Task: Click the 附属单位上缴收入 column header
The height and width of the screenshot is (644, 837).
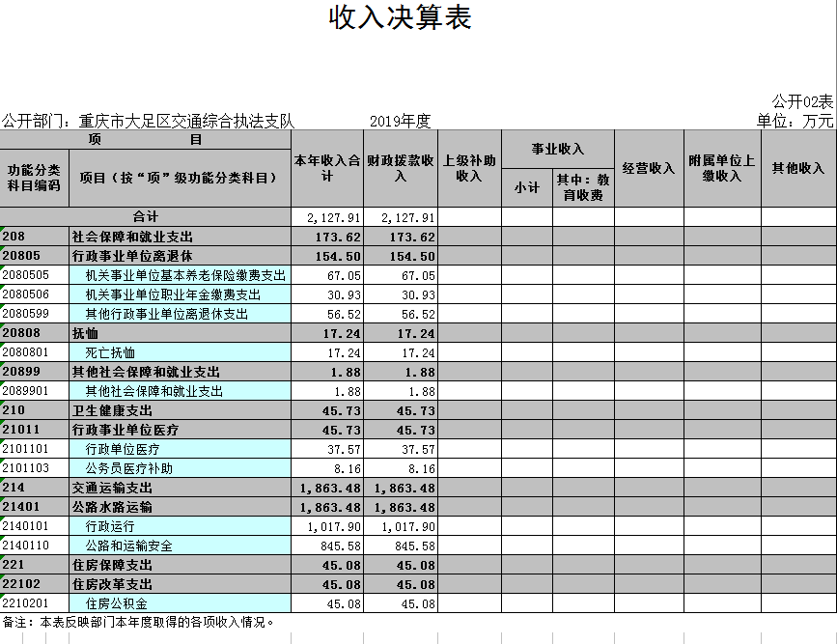Action: 722,168
